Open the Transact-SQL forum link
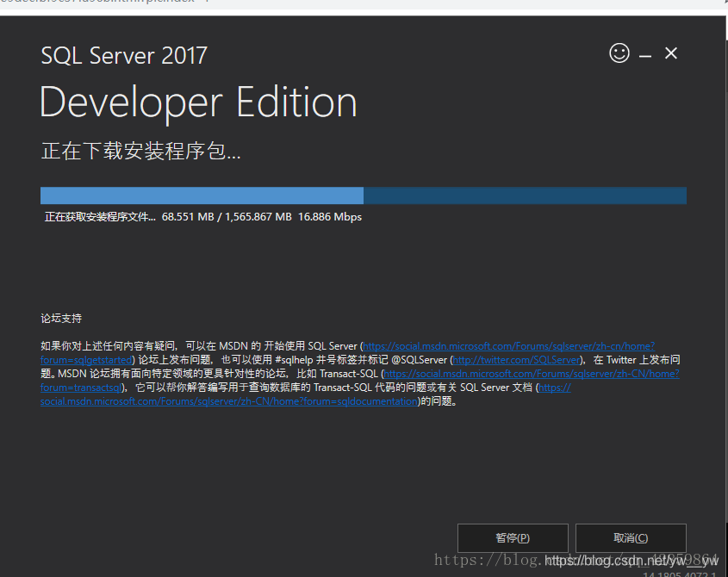 (532, 374)
